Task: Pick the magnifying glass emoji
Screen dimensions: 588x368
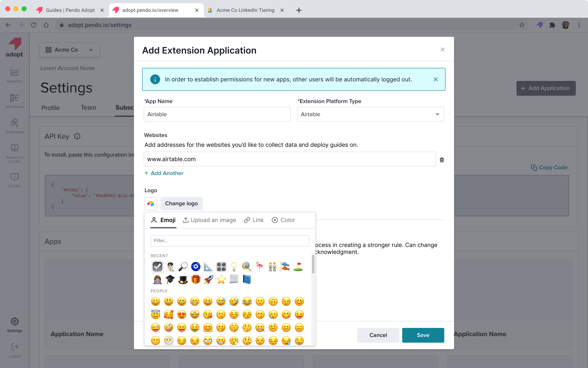Action: pyautogui.click(x=183, y=267)
